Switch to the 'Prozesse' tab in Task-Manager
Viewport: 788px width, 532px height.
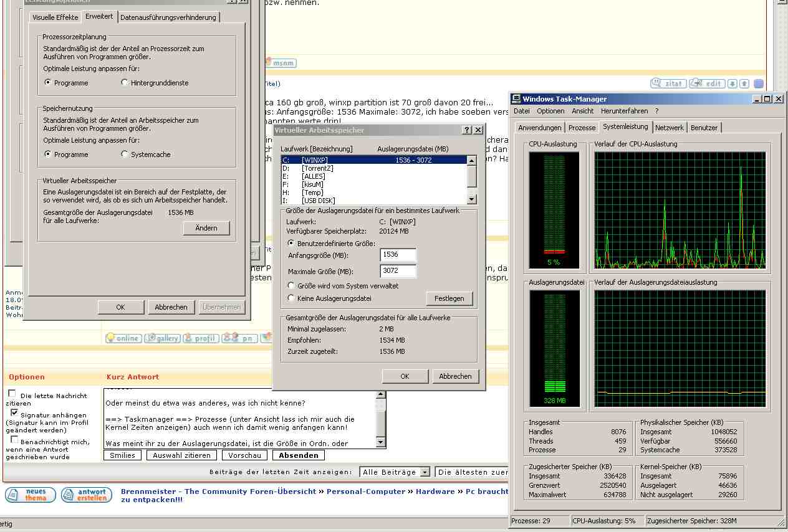[582, 128]
